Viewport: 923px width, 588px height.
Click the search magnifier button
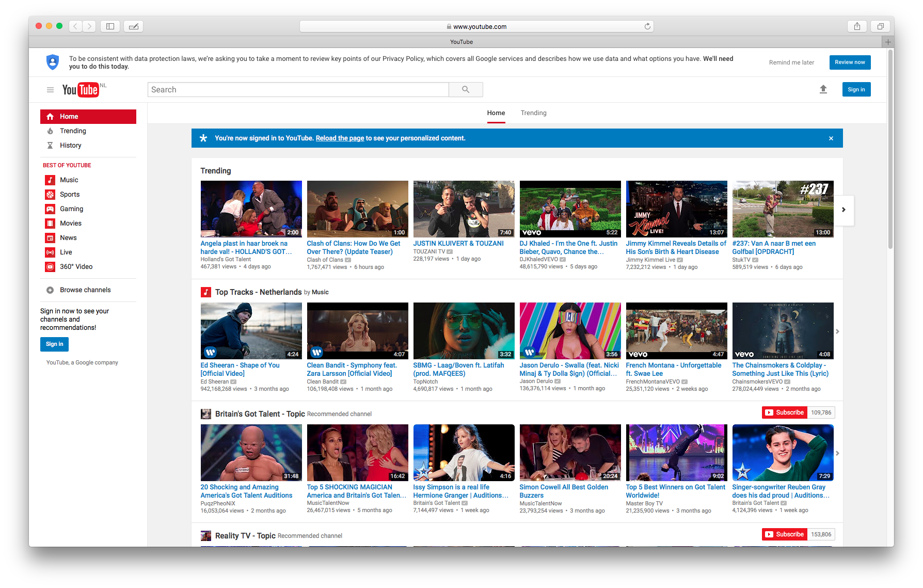(x=466, y=89)
